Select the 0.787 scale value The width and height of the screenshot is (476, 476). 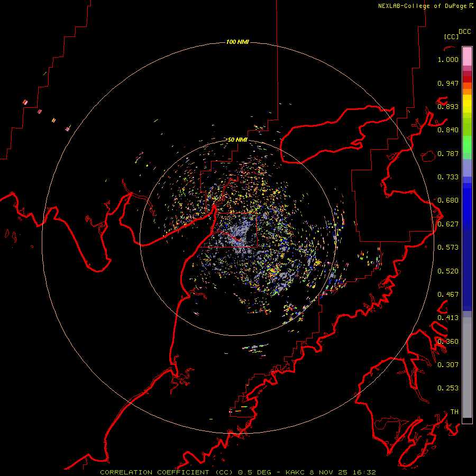(x=448, y=153)
